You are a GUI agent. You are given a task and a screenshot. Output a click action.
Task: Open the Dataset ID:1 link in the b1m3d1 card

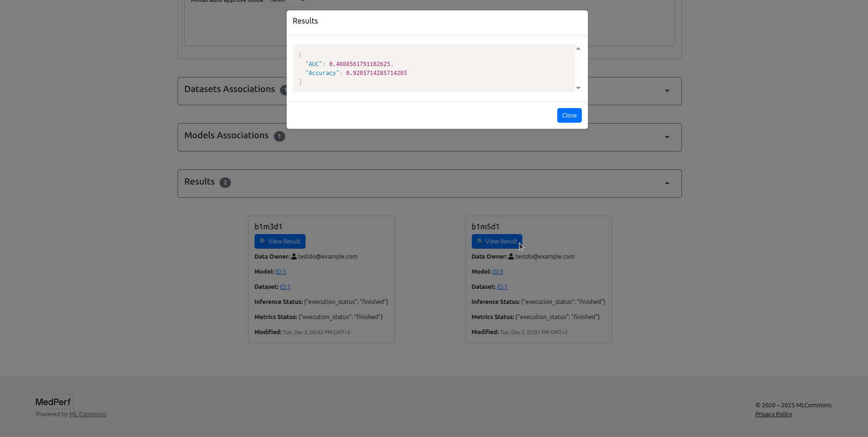(285, 287)
